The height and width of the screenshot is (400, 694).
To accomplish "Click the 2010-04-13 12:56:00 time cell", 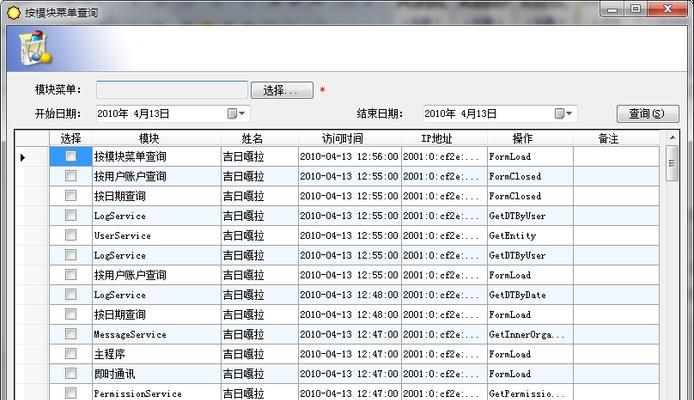I will (x=350, y=157).
